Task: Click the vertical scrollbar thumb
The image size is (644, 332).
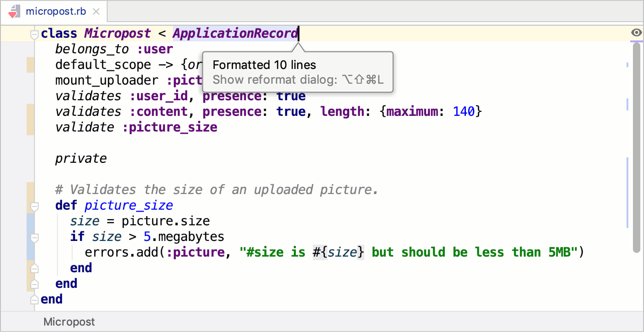Action: (636, 147)
